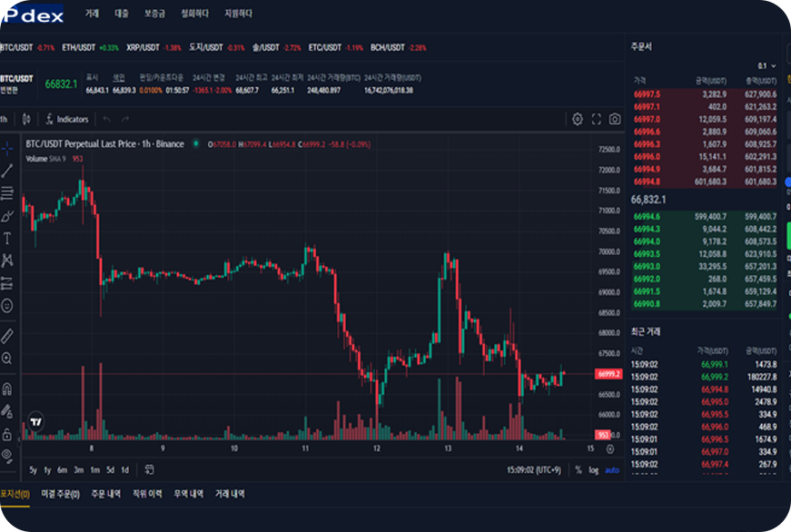Take a chart snapshot with camera icon

point(615,119)
